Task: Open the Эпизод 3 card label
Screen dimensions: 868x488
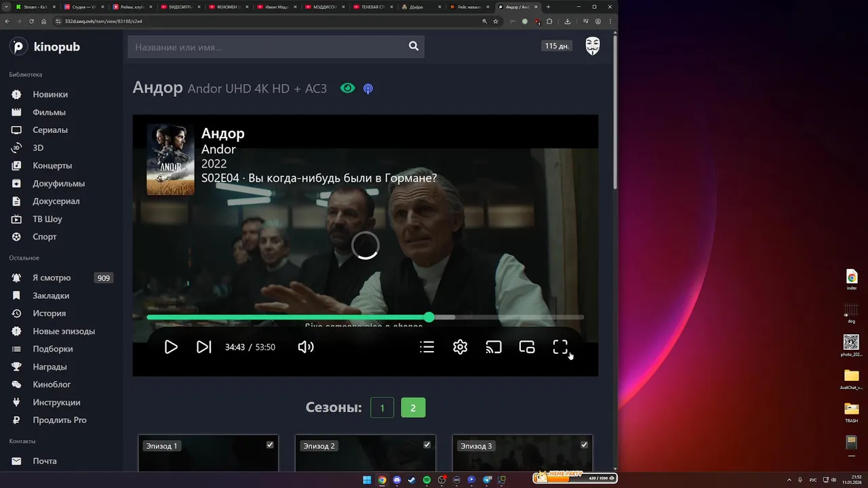Action: coord(476,446)
